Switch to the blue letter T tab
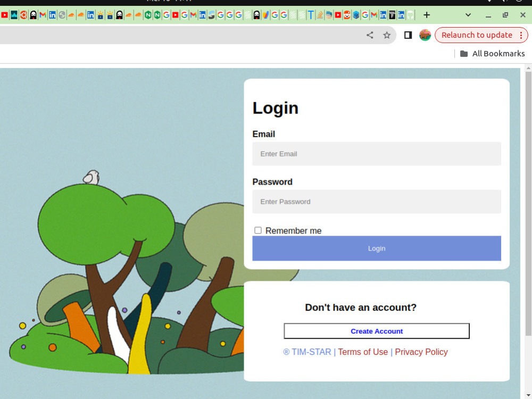 pyautogui.click(x=311, y=15)
